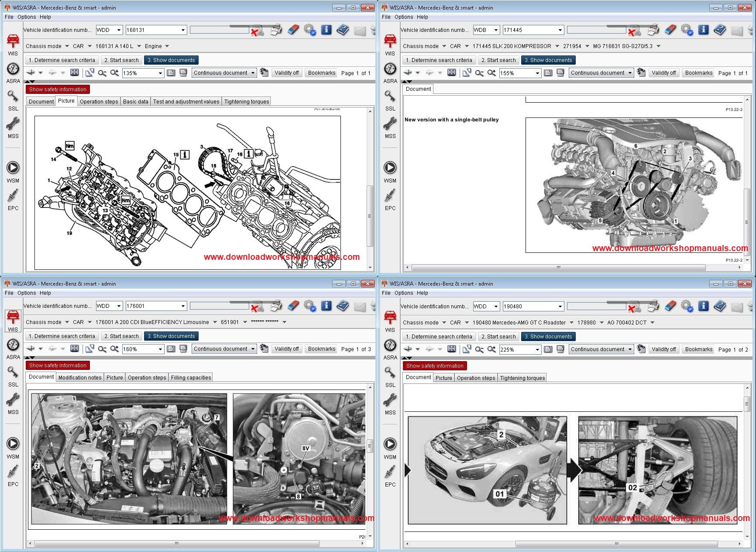The height and width of the screenshot is (552, 756).
Task: Click Bookmarks button in bottom-right window
Action: tap(699, 349)
